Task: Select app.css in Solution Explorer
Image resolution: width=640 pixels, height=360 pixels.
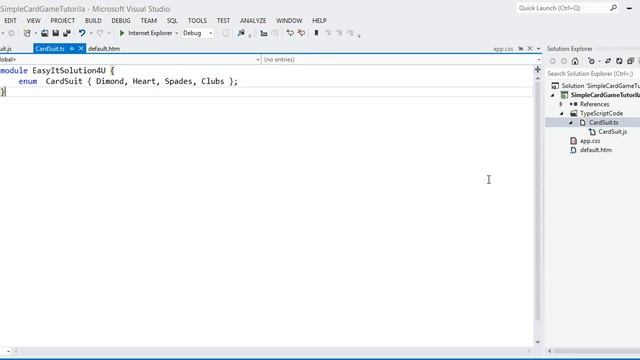Action: coord(590,141)
